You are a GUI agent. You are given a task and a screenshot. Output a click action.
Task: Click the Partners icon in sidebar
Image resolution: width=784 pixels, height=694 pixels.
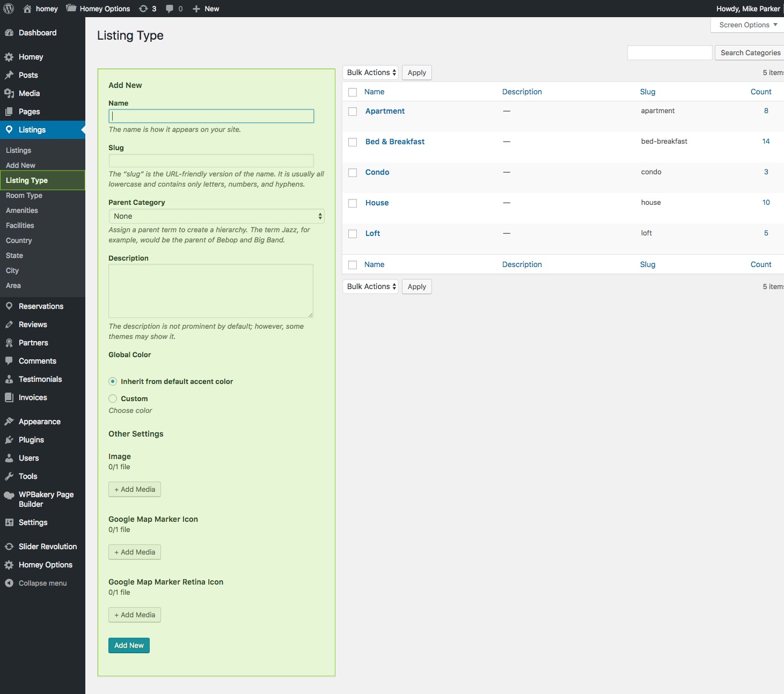point(9,343)
